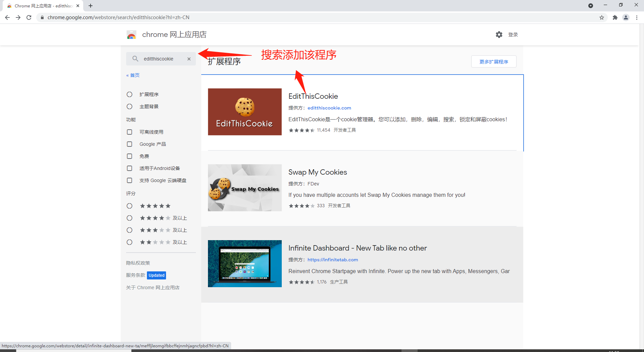The width and height of the screenshot is (644, 352).
Task: Click the Swap My Cookies description
Action: tap(377, 195)
